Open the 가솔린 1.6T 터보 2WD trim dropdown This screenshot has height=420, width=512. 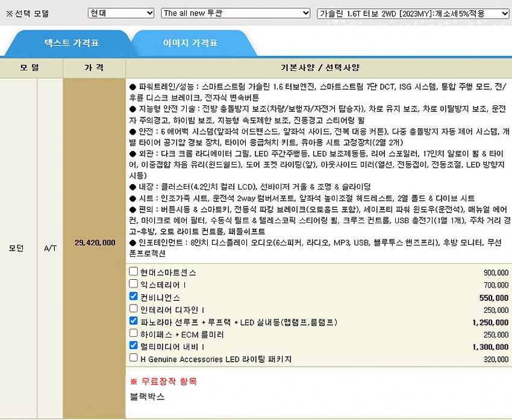[413, 13]
